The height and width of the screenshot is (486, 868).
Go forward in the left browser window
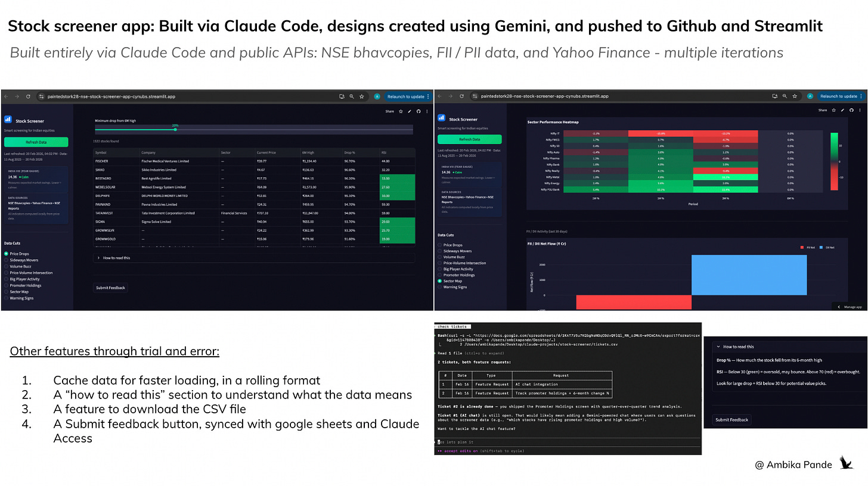17,96
